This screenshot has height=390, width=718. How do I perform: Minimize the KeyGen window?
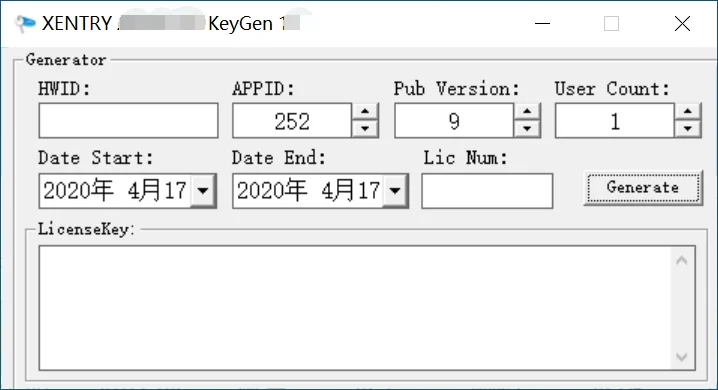[543, 23]
